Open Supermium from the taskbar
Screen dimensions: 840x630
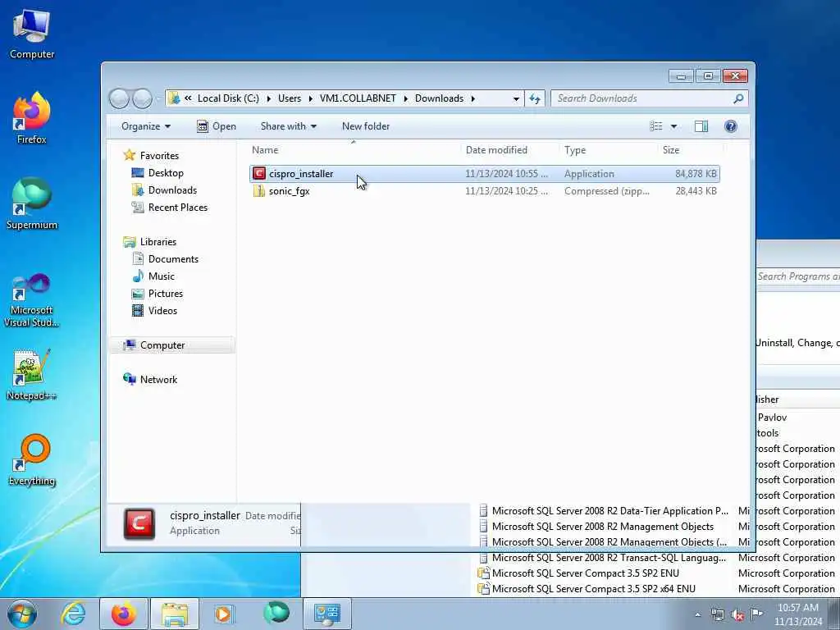(x=276, y=613)
